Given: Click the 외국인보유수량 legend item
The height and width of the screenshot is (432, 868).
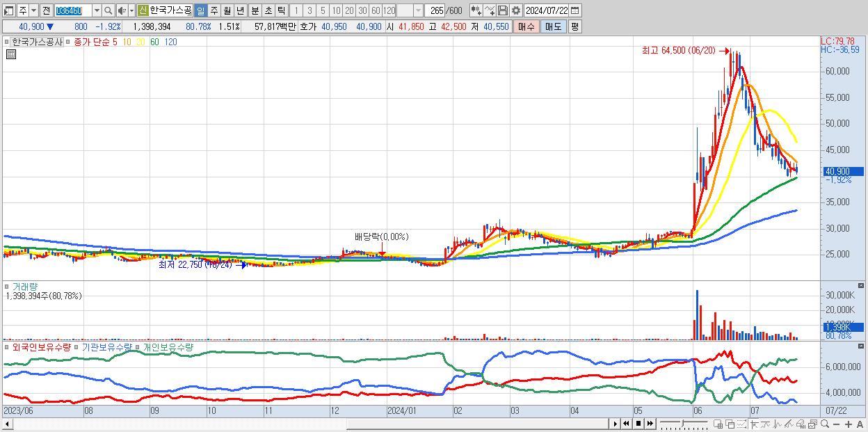Looking at the screenshot, I should [42, 346].
